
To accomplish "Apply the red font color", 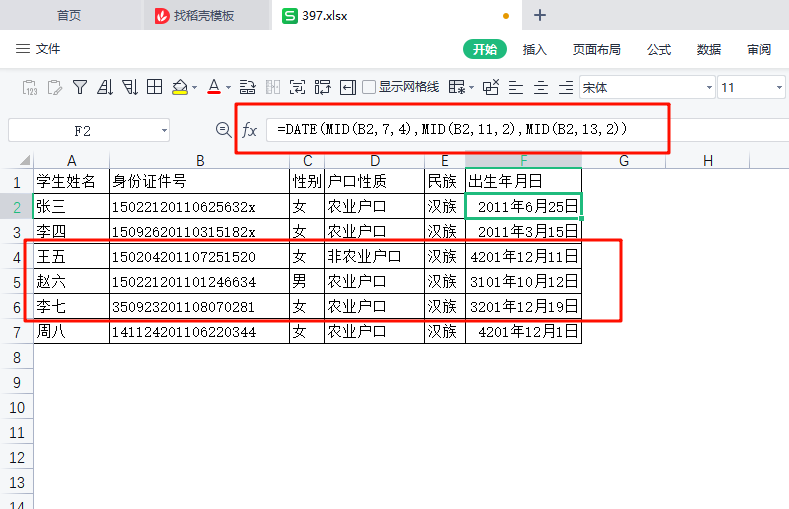I will coord(214,87).
